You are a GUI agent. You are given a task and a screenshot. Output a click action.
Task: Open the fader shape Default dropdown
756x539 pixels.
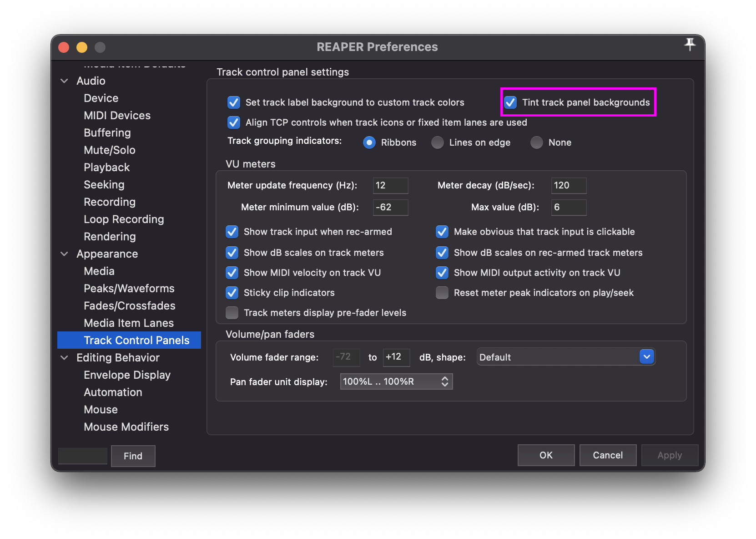tap(566, 357)
